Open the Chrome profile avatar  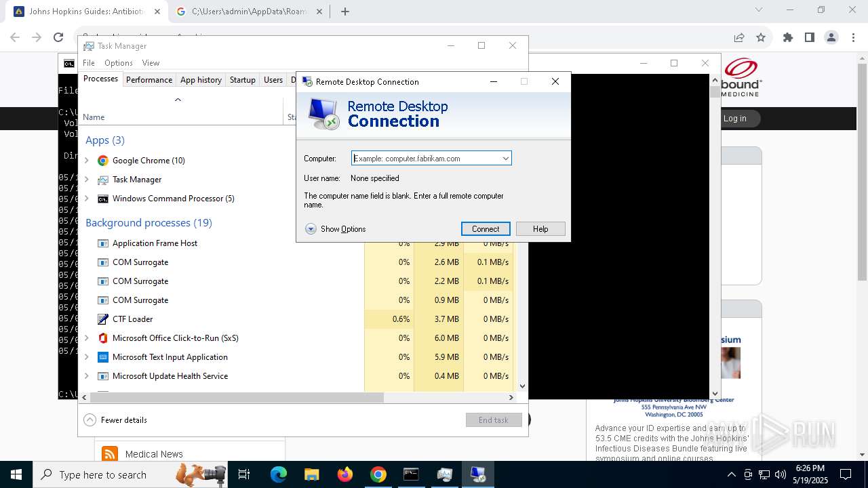[x=831, y=38]
